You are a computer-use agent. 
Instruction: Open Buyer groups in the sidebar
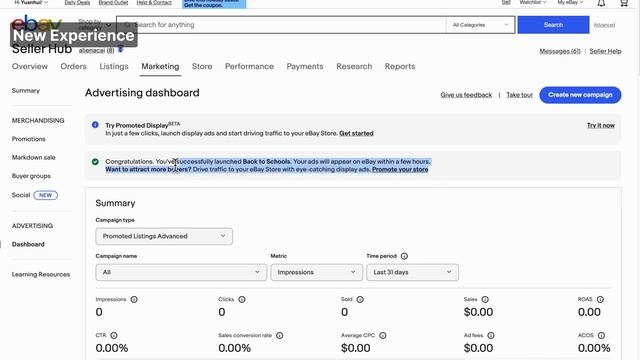pos(31,176)
